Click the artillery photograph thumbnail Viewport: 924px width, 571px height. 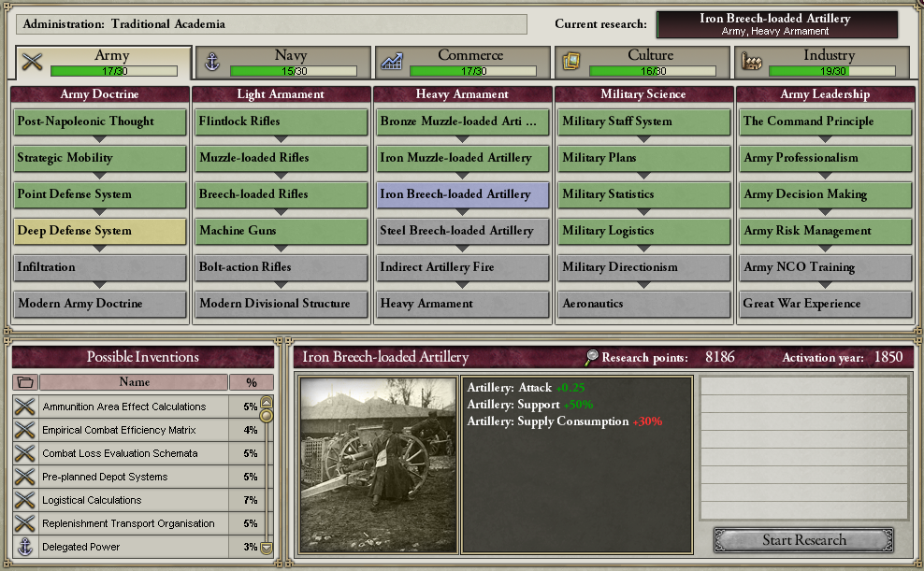(x=378, y=465)
